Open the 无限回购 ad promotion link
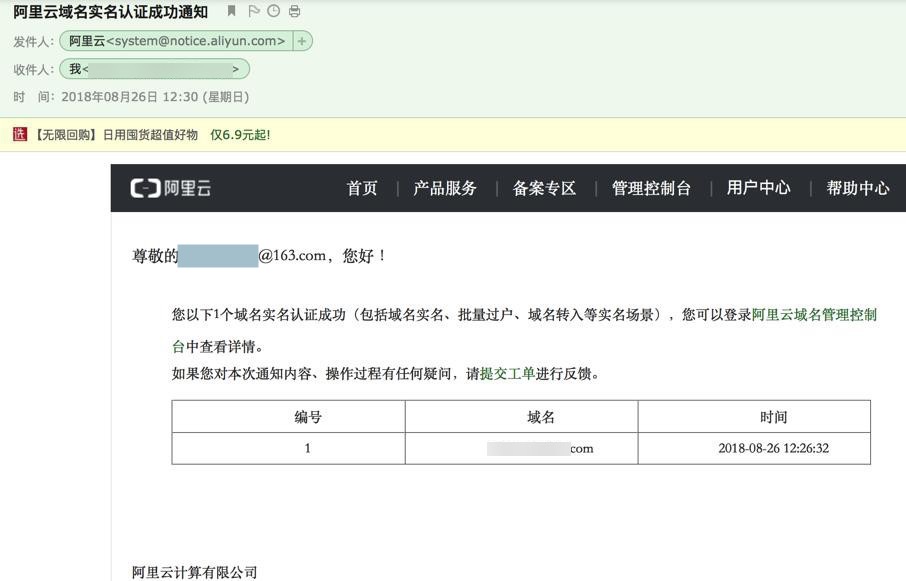The width and height of the screenshot is (906, 581). pyautogui.click(x=116, y=135)
